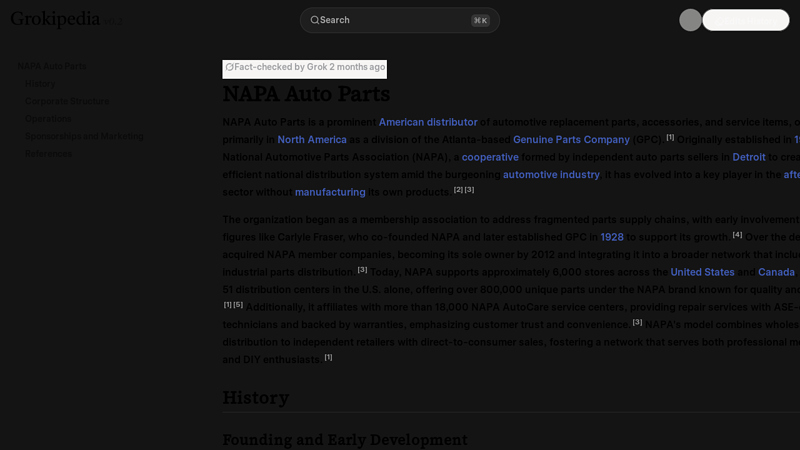Viewport: 800px width, 450px height.
Task: Visit the 'automotive industry' link
Action: pos(551,175)
